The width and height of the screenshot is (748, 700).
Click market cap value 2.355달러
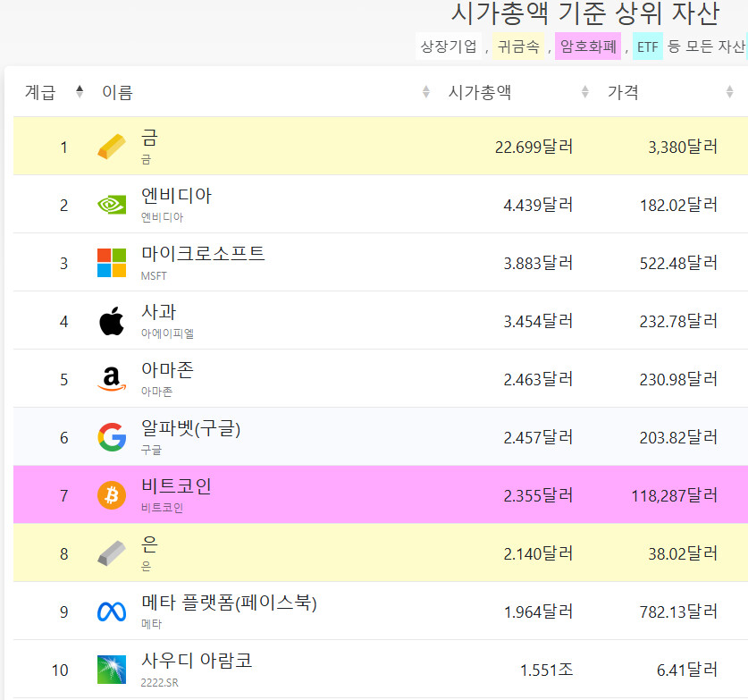(538, 496)
